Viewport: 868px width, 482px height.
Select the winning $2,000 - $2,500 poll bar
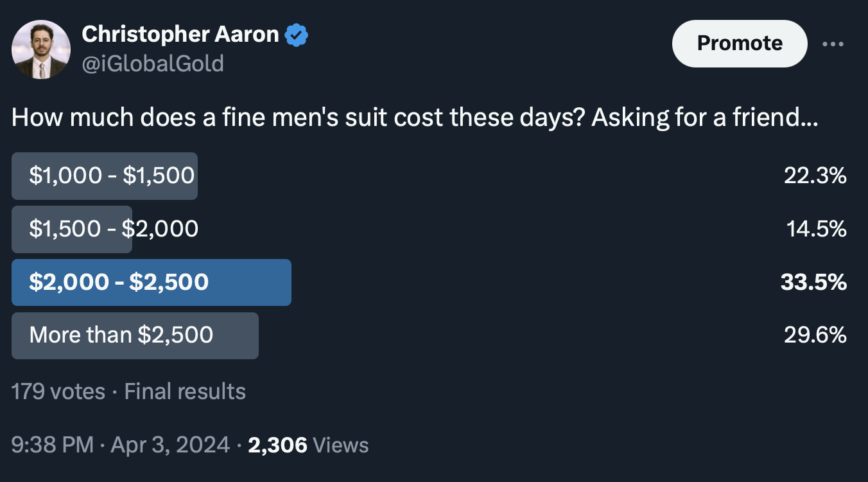coord(152,282)
